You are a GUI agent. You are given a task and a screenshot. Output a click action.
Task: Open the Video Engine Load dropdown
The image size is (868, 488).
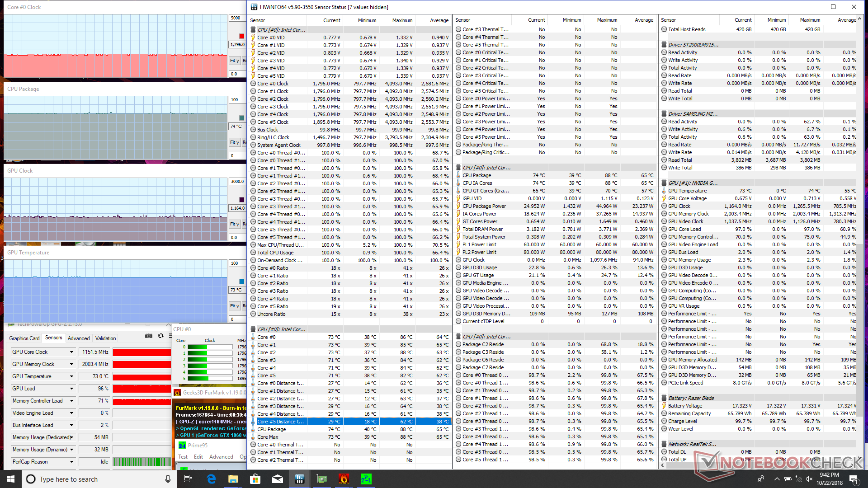pos(71,413)
